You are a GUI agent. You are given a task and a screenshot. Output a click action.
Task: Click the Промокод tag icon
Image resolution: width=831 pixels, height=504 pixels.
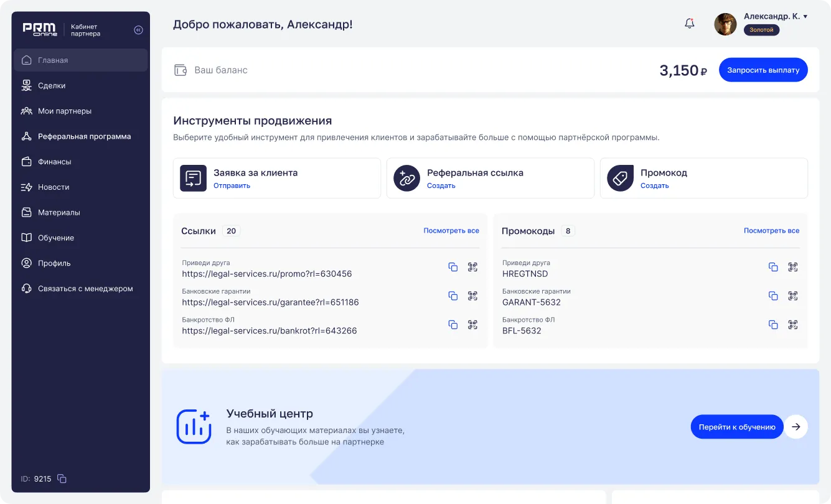coord(620,178)
